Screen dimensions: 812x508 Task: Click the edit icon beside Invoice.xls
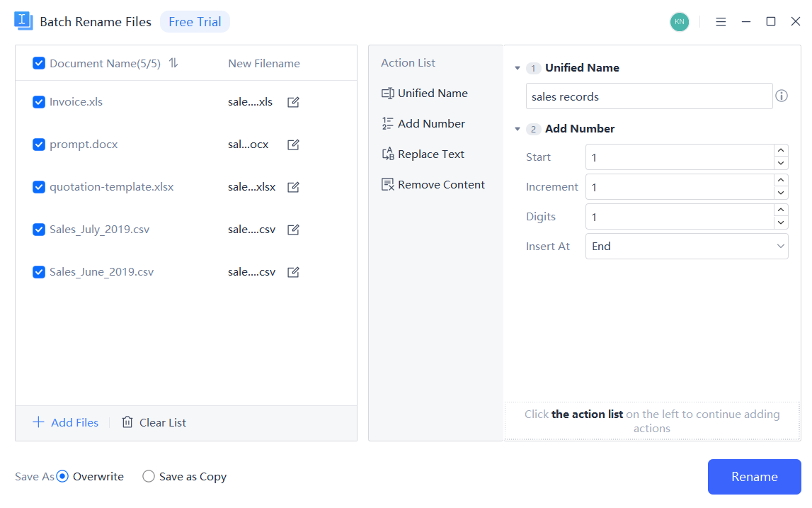tap(293, 102)
